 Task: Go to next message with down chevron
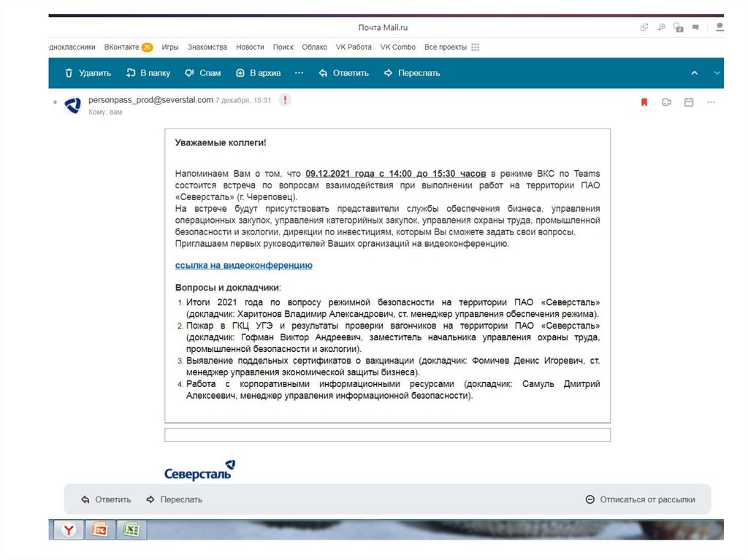click(717, 73)
